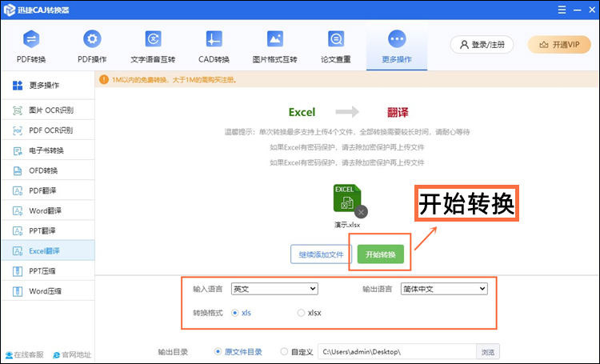Click the 浏览 browse button
Image resolution: width=600 pixels, height=364 pixels.
488,352
